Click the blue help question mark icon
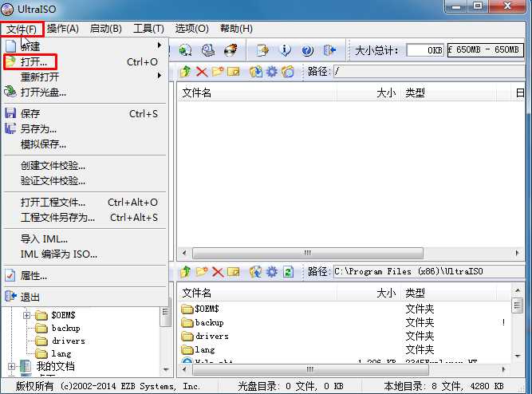Viewport: 532px width, 394px height. (x=307, y=50)
